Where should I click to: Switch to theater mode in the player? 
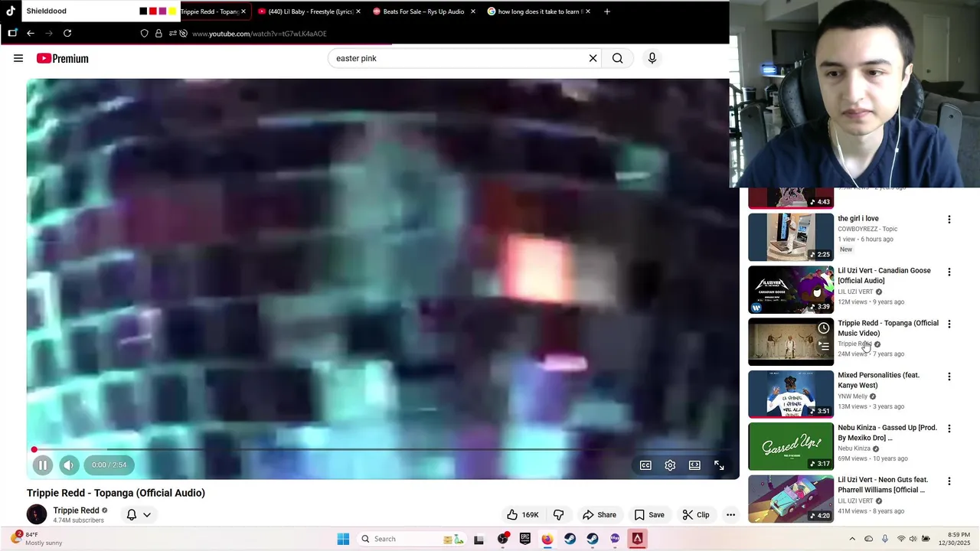(x=694, y=465)
